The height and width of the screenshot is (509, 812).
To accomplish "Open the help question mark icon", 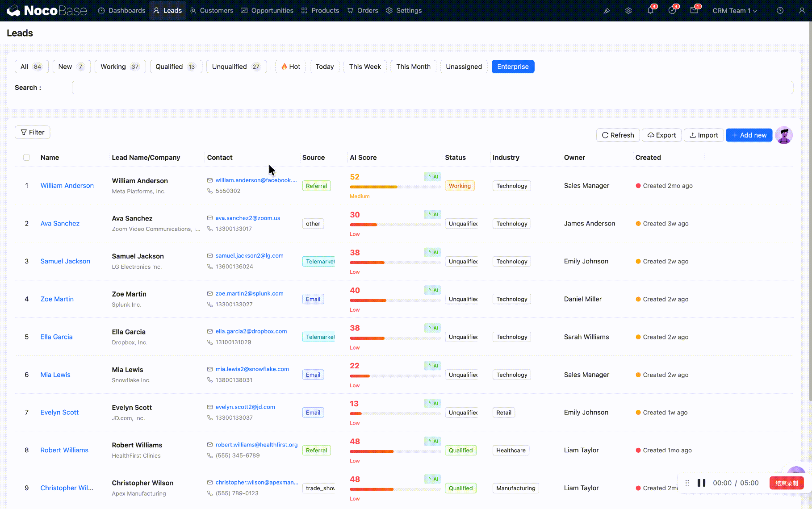I will [x=780, y=11].
